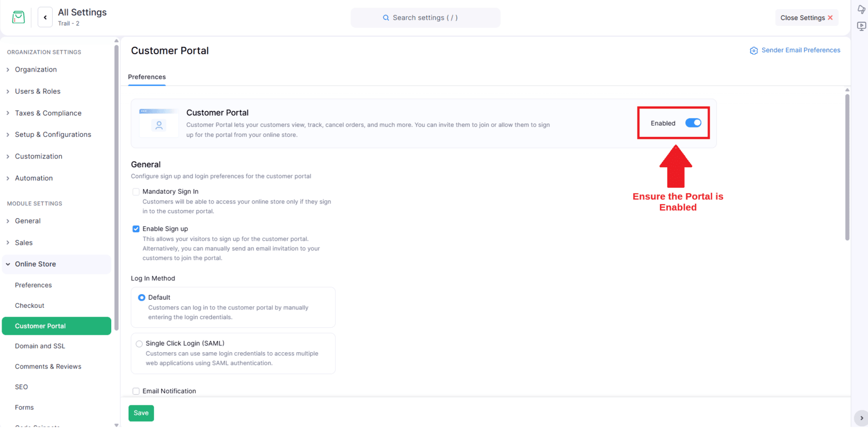Disable the Customer Portal Enabled toggle
This screenshot has width=868, height=431.
(693, 123)
